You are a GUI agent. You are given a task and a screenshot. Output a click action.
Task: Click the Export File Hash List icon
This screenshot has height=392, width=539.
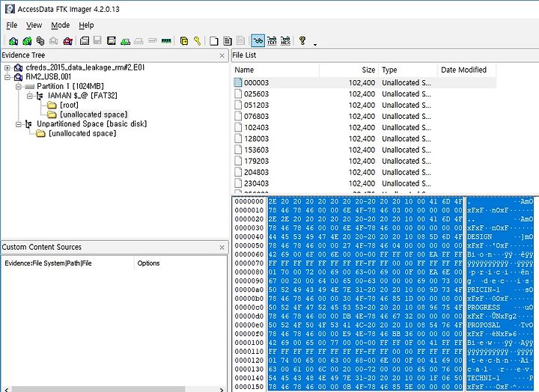click(228, 41)
